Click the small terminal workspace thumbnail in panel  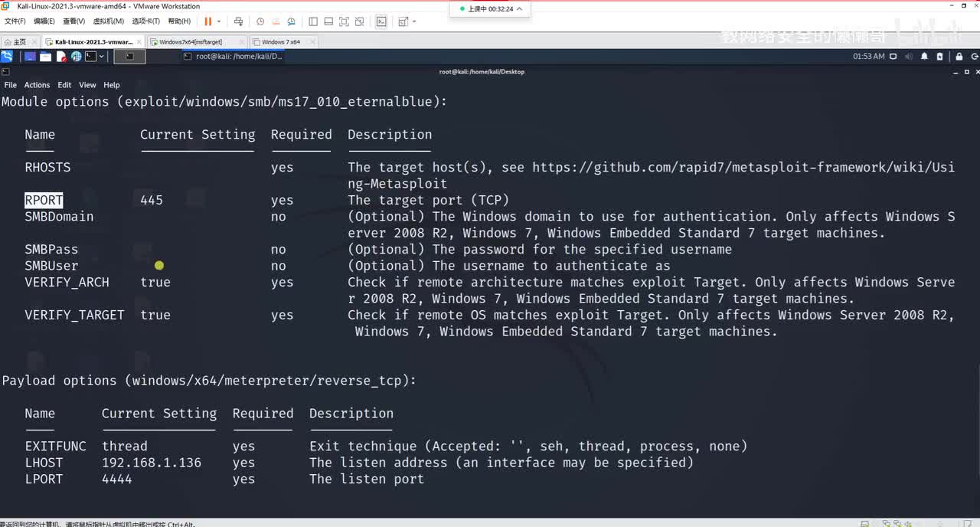click(129, 57)
